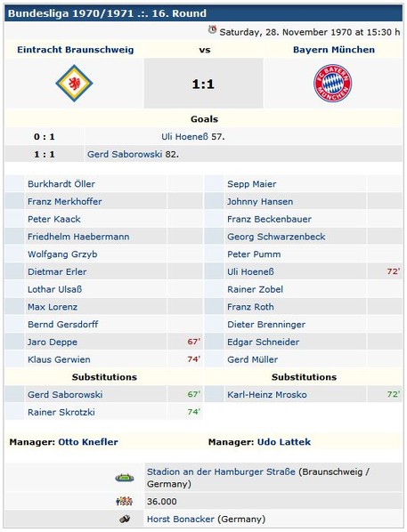This screenshot has height=532, width=407.
Task: Click the stadium icon
Action: coord(125,478)
